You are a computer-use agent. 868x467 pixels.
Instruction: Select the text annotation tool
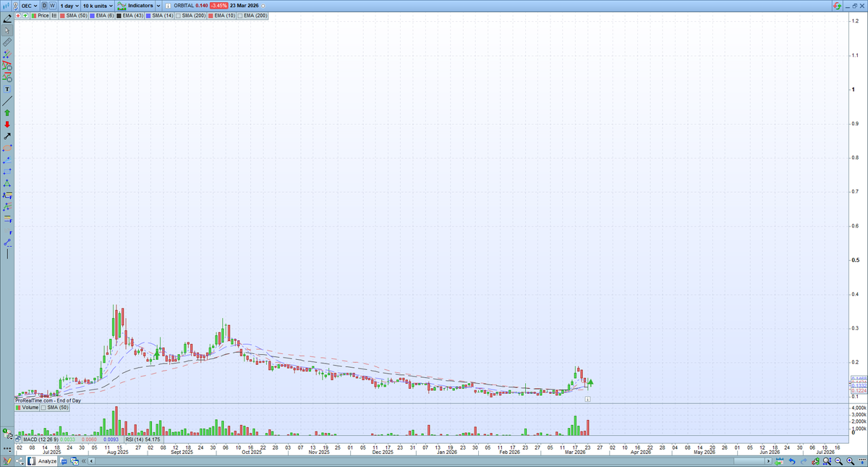7,88
